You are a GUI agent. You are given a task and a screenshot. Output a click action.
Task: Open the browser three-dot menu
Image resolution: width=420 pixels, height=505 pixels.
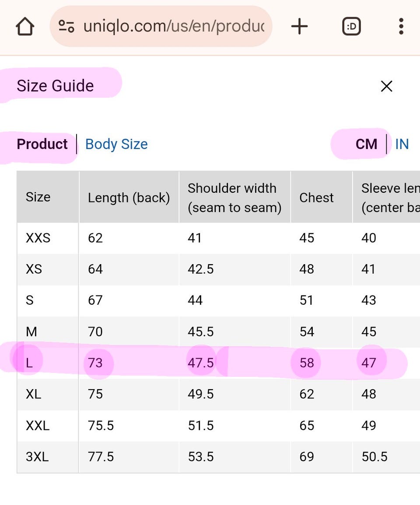coord(401,27)
